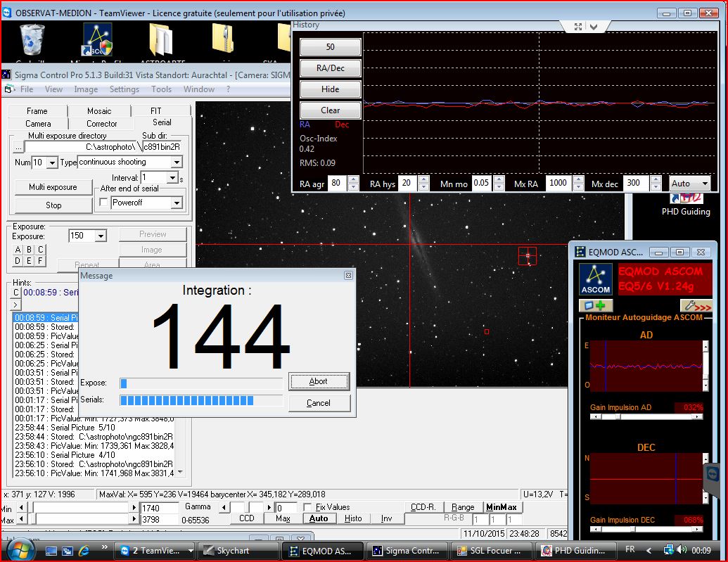Click the EQMOD display-plus icon
The image size is (728, 562).
pyautogui.click(x=595, y=305)
